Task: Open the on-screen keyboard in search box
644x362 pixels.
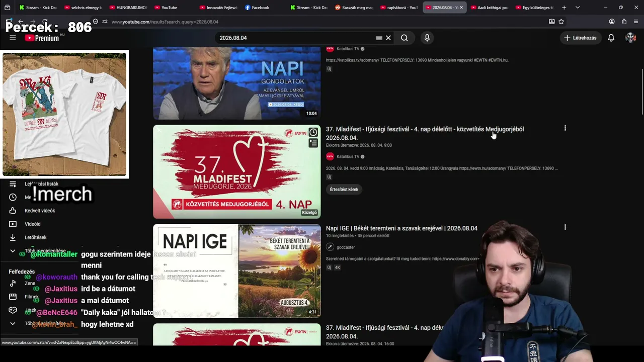Action: tap(379, 38)
